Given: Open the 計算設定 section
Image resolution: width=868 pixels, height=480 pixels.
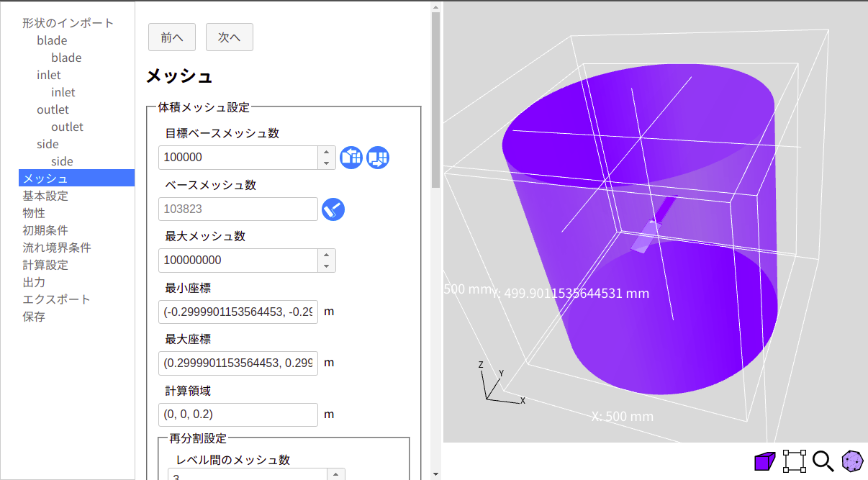Looking at the screenshot, I should coord(45,265).
